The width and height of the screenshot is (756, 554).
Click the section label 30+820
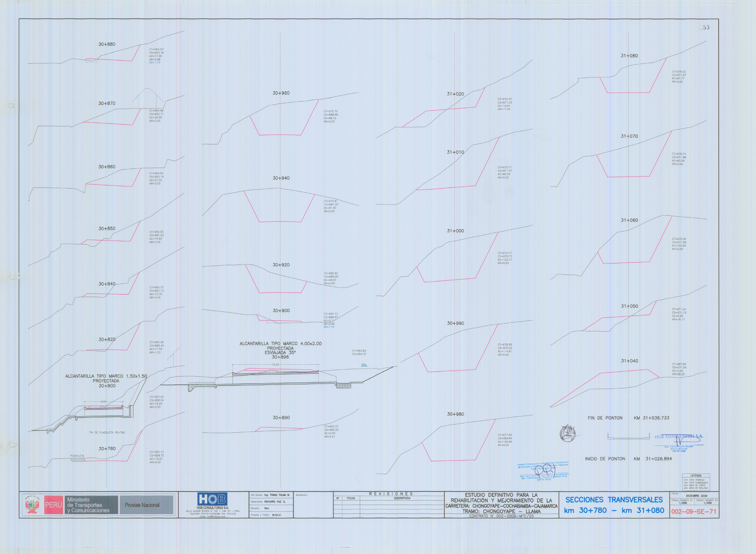[x=107, y=339]
